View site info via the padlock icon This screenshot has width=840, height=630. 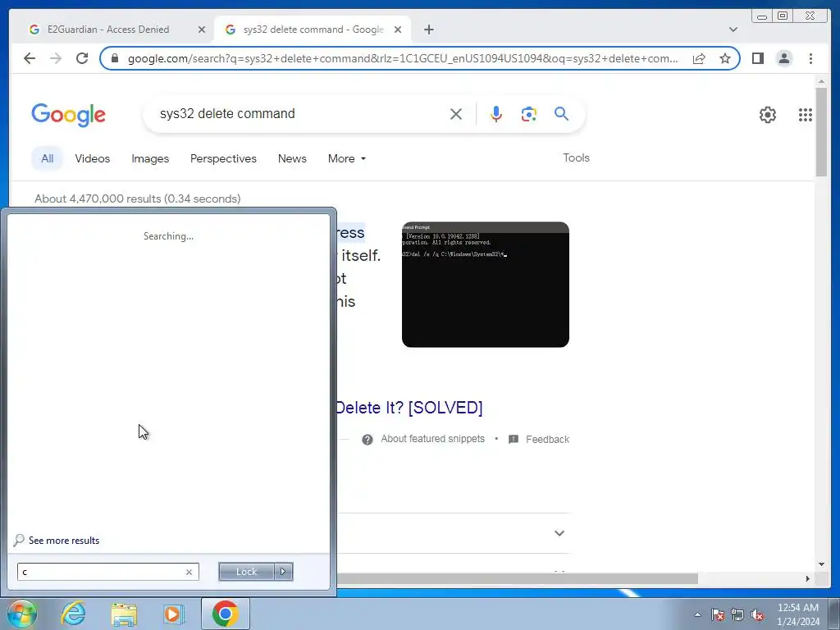click(114, 58)
